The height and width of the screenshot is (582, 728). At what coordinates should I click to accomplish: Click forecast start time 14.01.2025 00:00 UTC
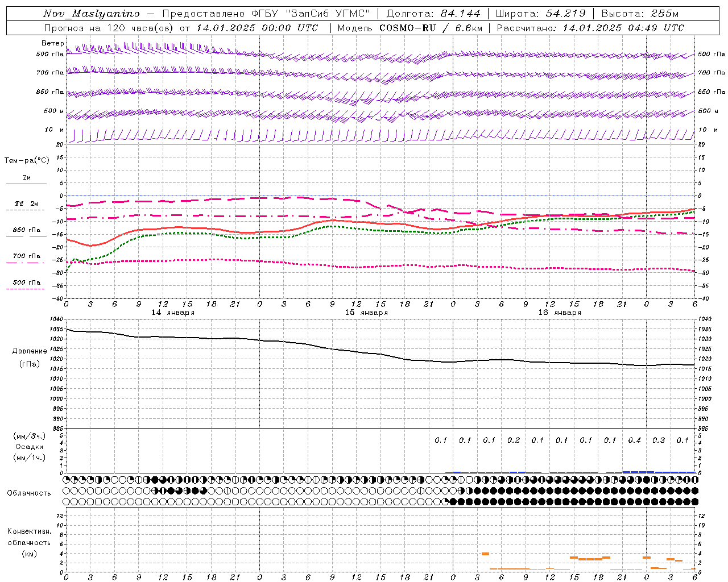point(257,28)
